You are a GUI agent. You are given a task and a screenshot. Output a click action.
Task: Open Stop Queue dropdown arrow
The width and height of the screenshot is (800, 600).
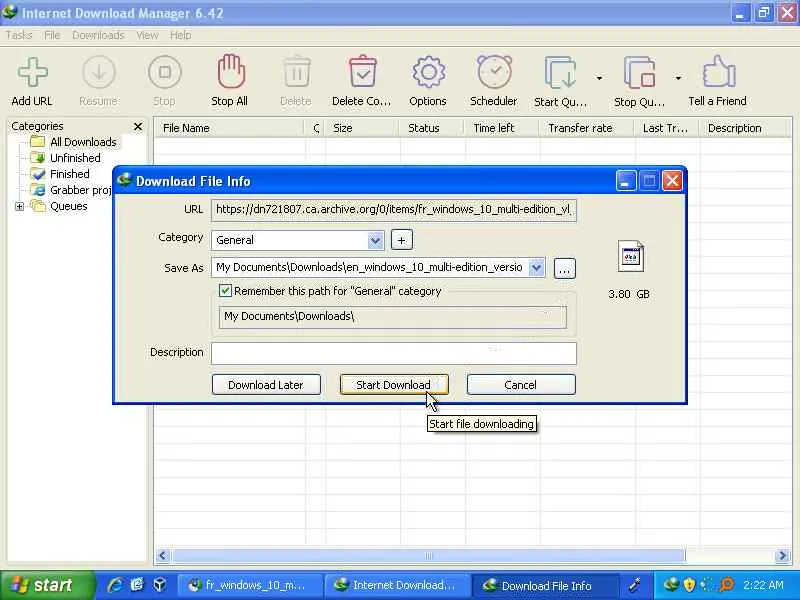[x=678, y=78]
